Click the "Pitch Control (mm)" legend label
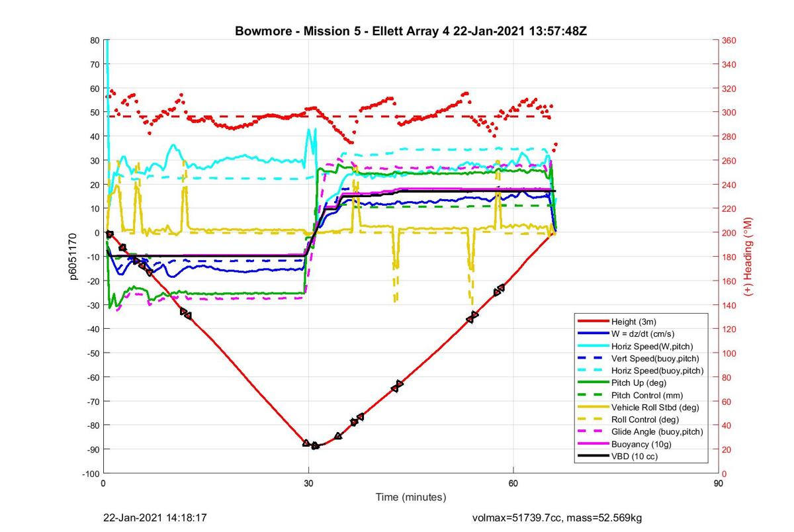The height and width of the screenshot is (532, 794). click(x=647, y=395)
